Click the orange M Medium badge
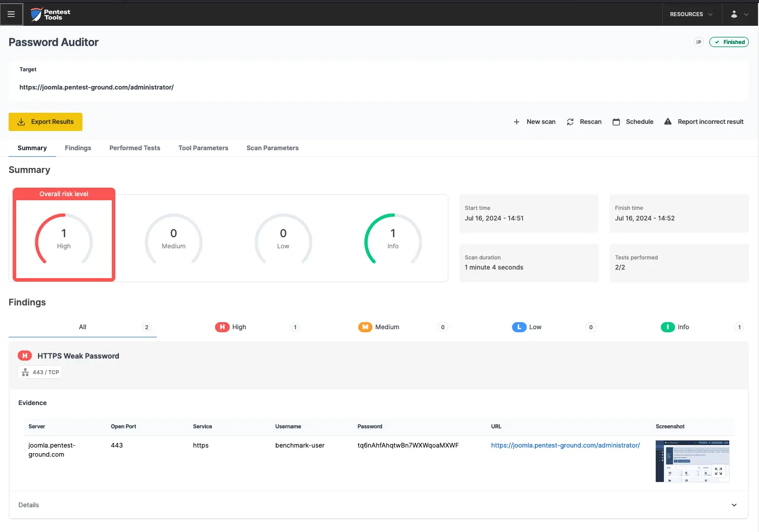This screenshot has height=532, width=759. (365, 327)
